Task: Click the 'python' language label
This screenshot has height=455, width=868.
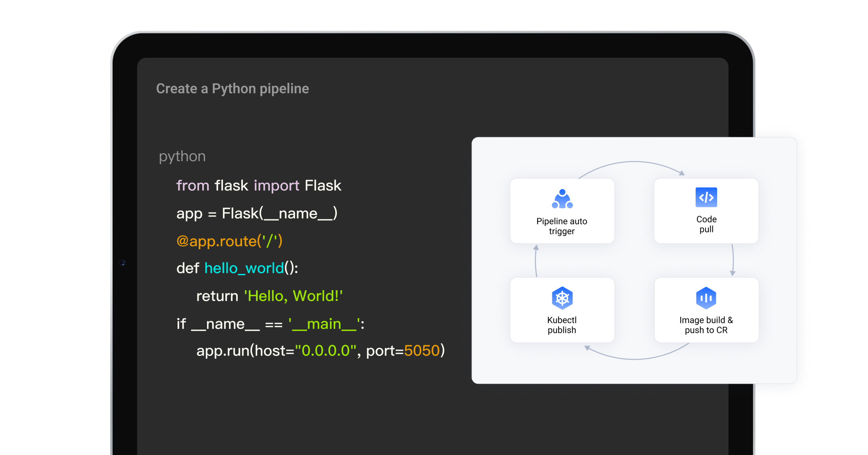Action: click(182, 156)
